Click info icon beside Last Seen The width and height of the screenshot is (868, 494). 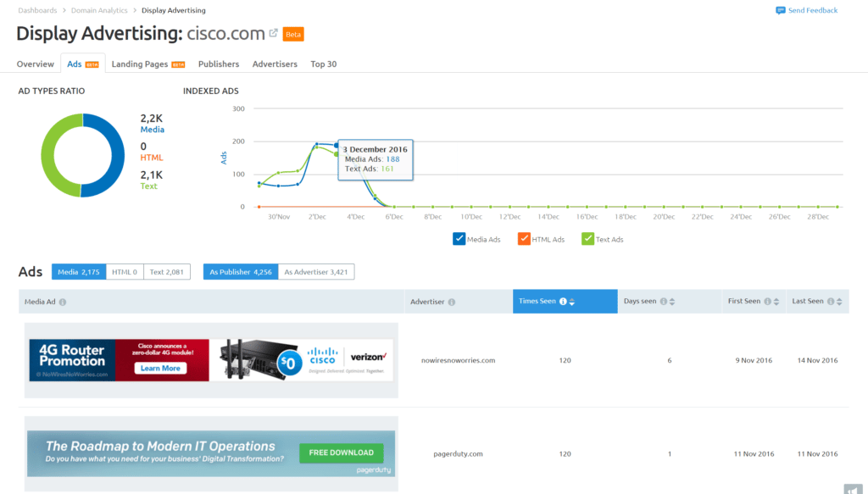click(x=831, y=302)
